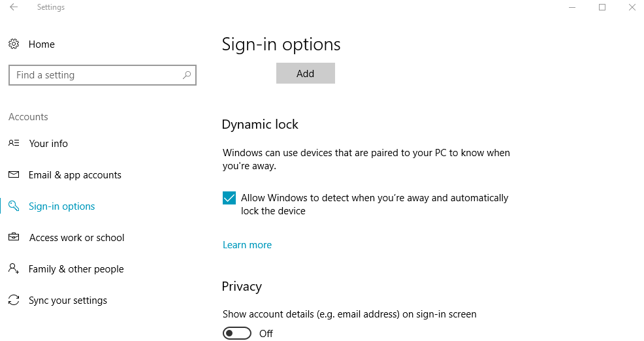Click the Your info person icon
644x341 pixels.
[14, 143]
